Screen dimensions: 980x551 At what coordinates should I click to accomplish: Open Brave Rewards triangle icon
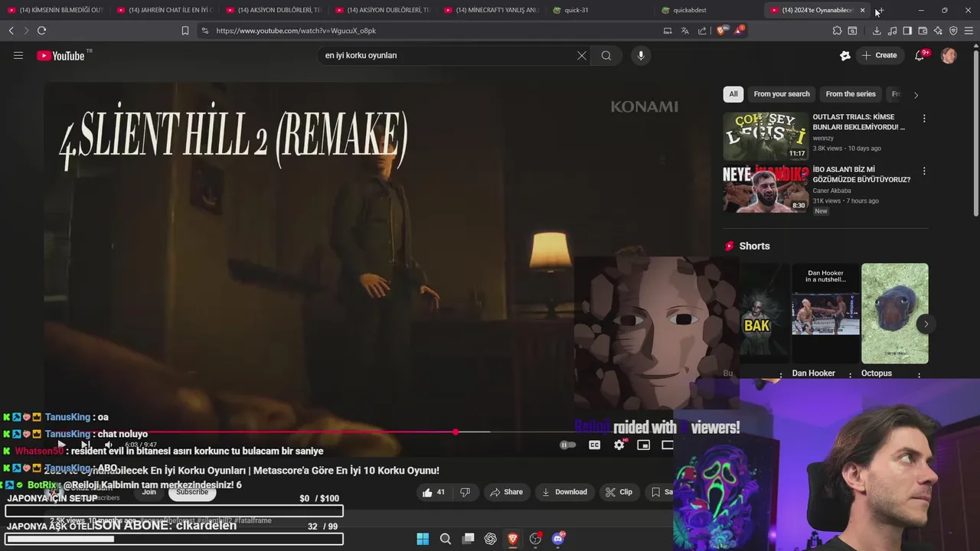click(x=739, y=31)
